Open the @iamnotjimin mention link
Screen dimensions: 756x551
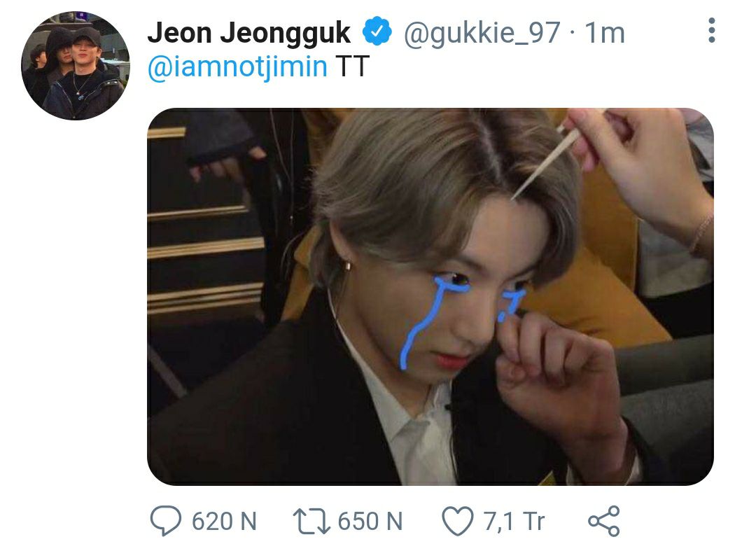click(237, 67)
